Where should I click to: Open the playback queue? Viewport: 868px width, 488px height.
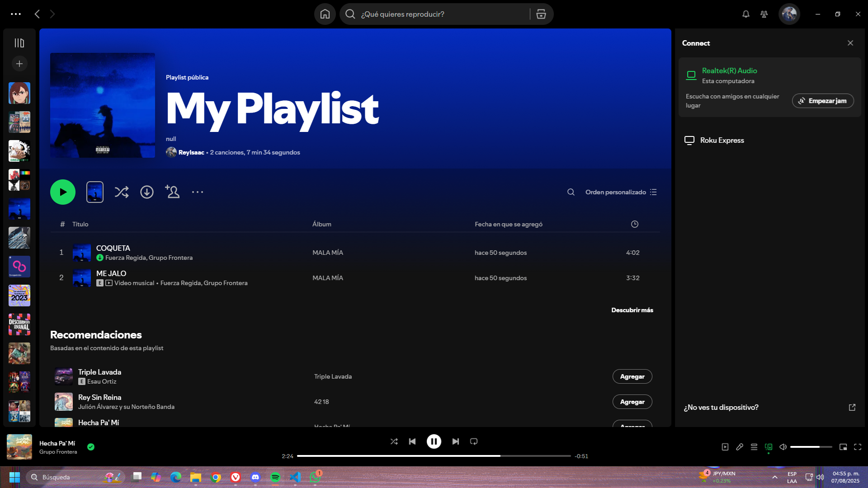pos(754,446)
